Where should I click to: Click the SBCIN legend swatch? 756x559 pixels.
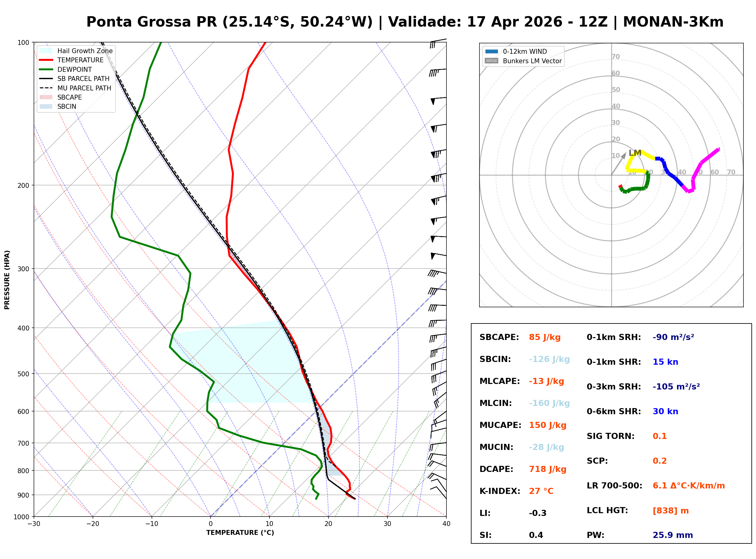pyautogui.click(x=46, y=106)
